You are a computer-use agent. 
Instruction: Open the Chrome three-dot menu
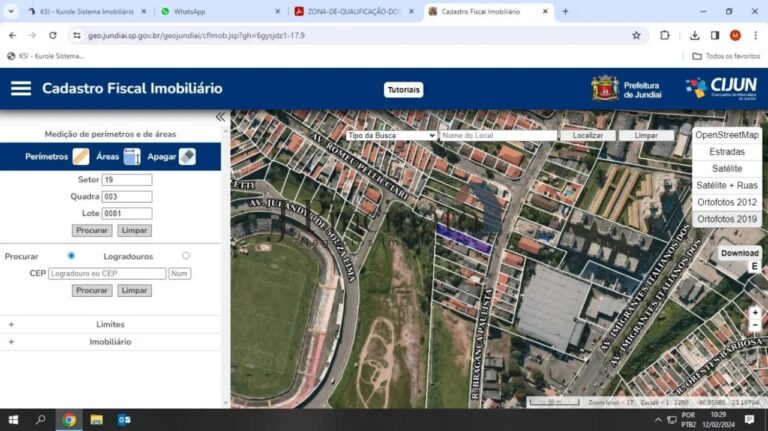(x=755, y=35)
